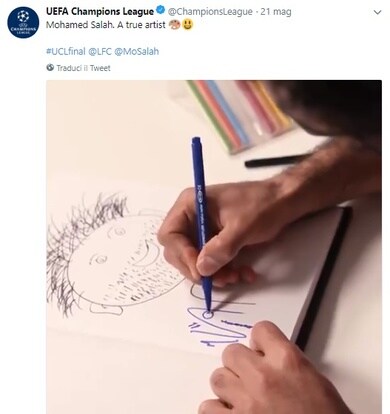Play the Salah drawing video

(x=214, y=247)
